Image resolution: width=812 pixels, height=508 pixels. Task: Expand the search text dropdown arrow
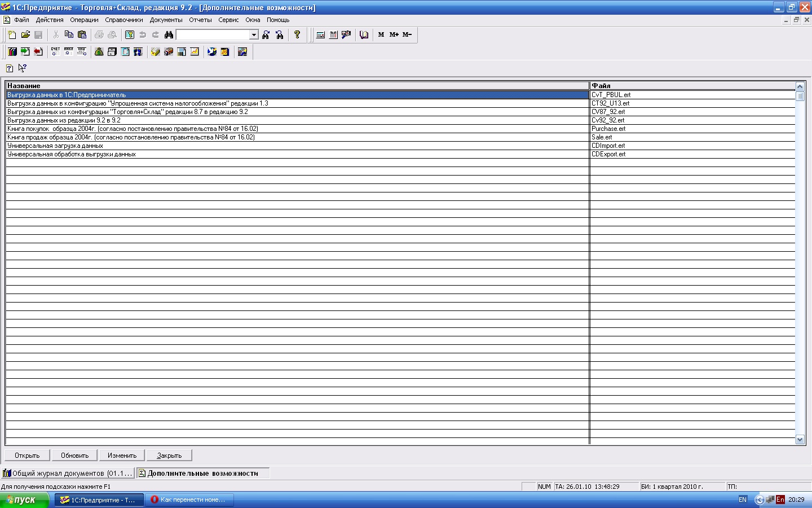point(254,35)
